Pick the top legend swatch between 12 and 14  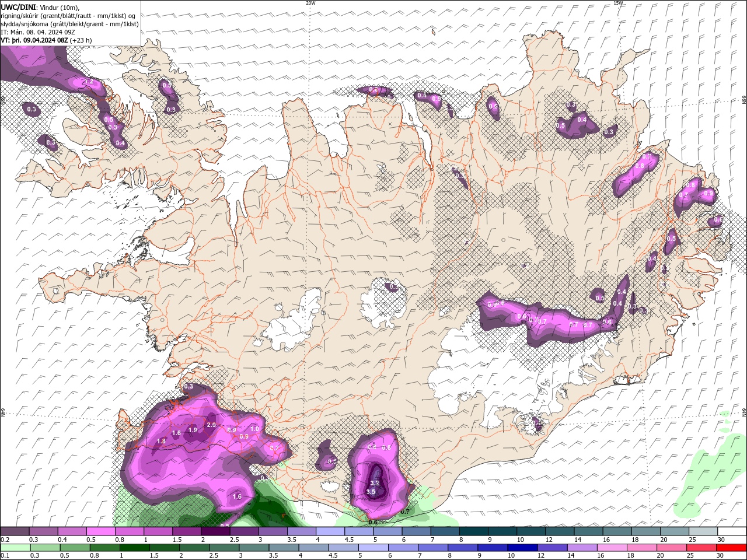[x=560, y=531]
